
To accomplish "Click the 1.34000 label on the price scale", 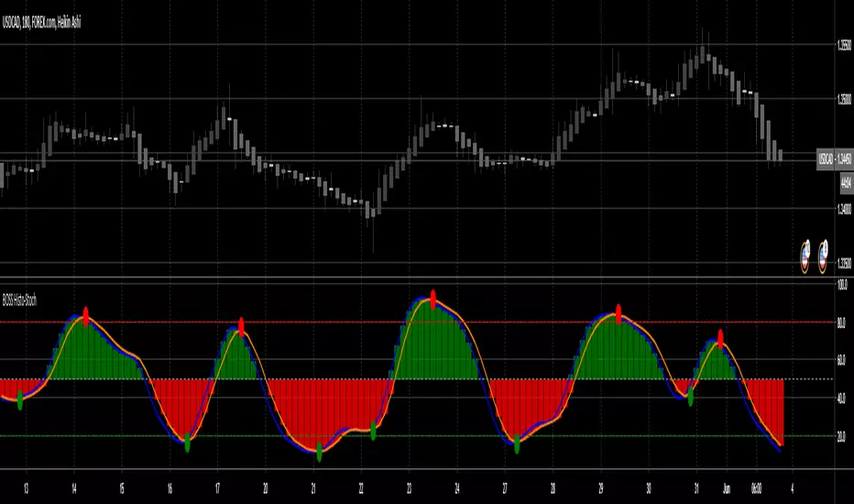I will tap(844, 209).
